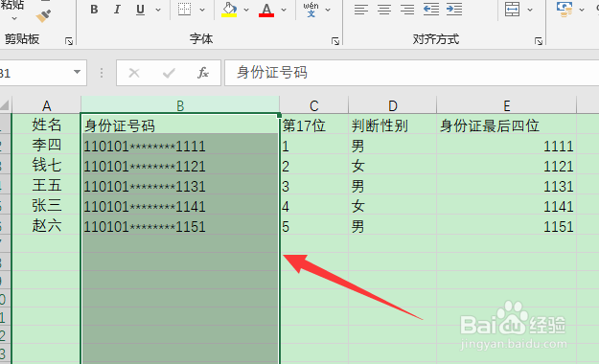Decrease indent
Viewport: 599px width, 364px height.
431,10
